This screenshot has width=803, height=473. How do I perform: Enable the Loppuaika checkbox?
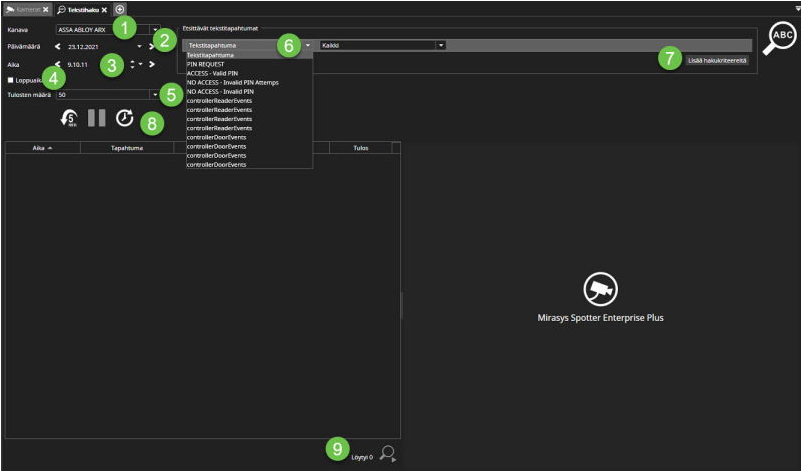(x=11, y=80)
